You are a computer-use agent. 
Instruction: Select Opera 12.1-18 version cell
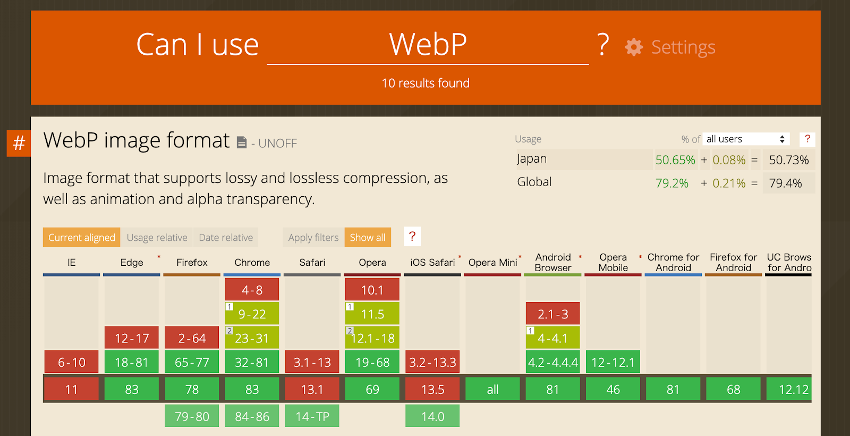coord(372,338)
